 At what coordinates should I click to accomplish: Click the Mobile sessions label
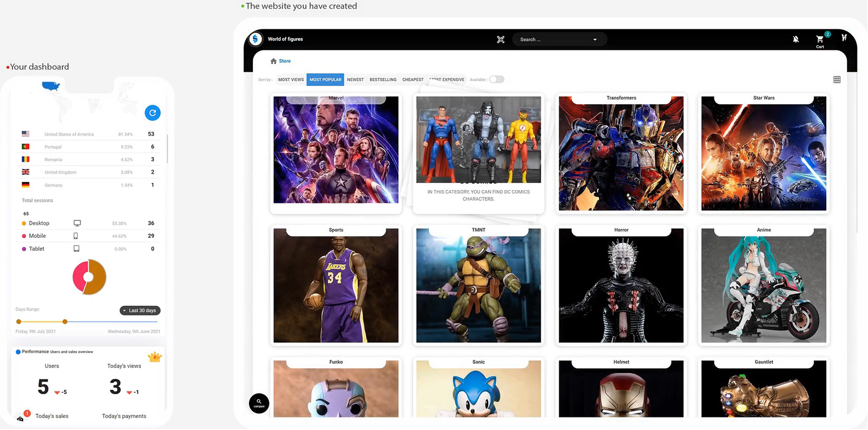37,236
